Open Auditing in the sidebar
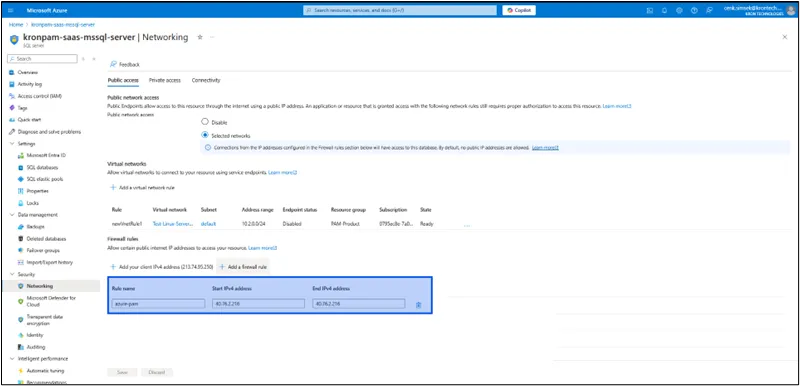 click(36, 347)
